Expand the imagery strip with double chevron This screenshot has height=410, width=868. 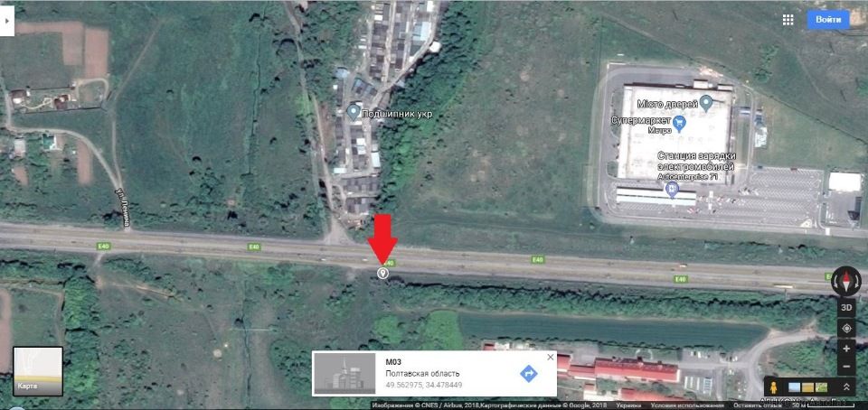point(846,387)
